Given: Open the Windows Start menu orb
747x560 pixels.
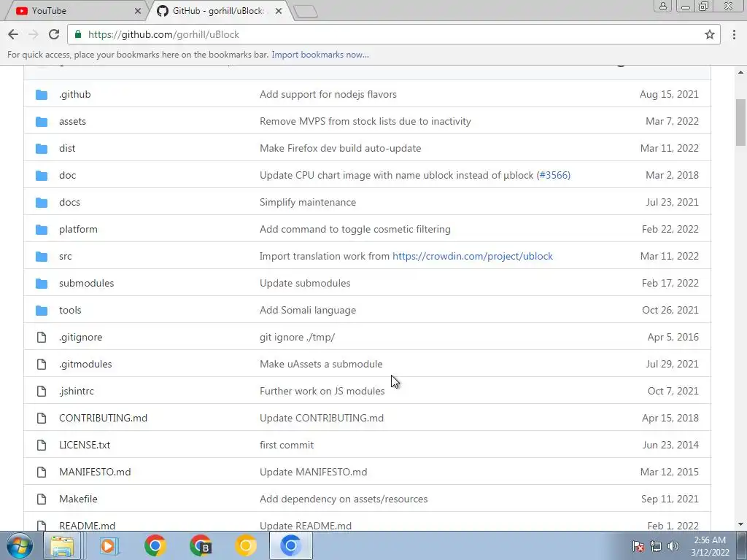Looking at the screenshot, I should [x=20, y=545].
